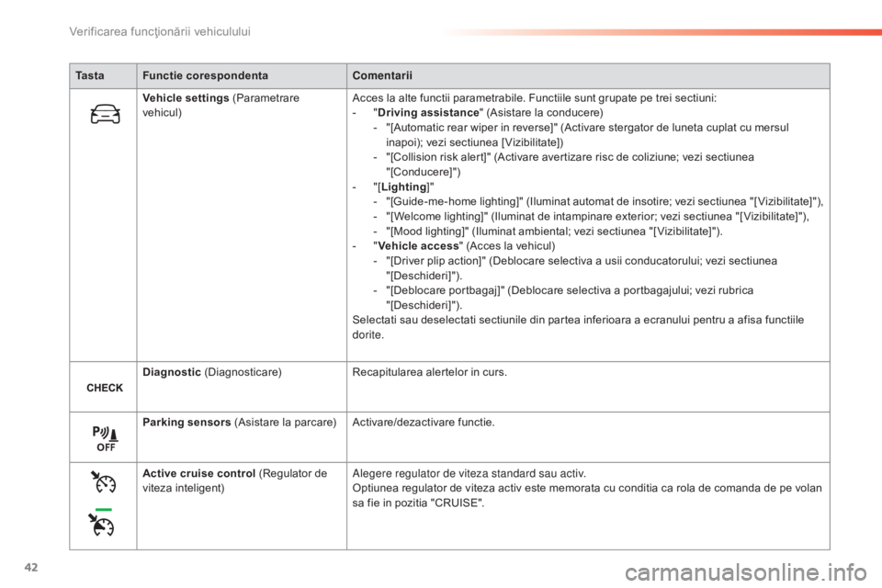Click the "Active cruise control" bold label
Viewport: 882px width, 588px height.
point(199,473)
